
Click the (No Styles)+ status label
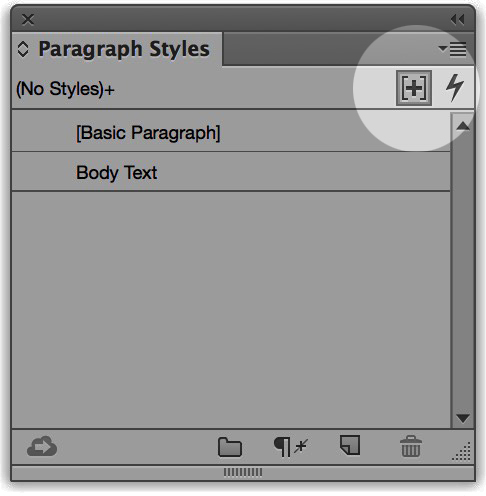[x=65, y=89]
